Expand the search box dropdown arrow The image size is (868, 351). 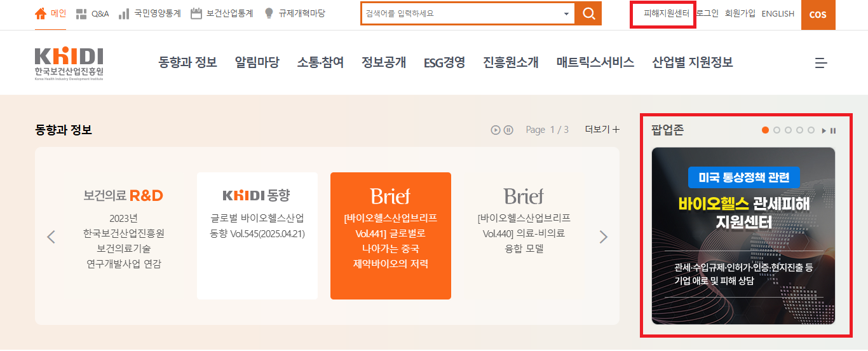(x=566, y=13)
